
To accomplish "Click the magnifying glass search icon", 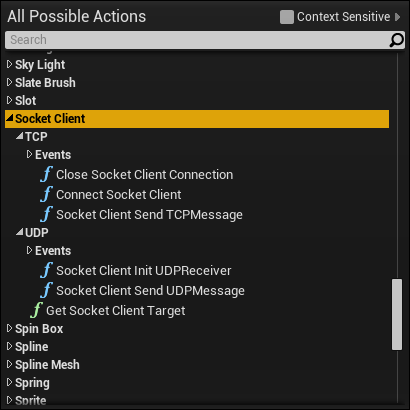I will coord(396,40).
